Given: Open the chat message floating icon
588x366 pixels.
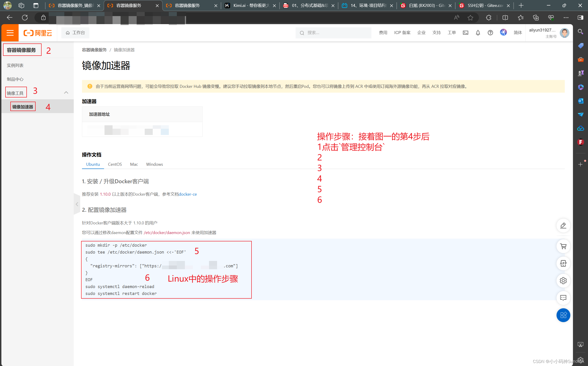Looking at the screenshot, I should tap(563, 298).
